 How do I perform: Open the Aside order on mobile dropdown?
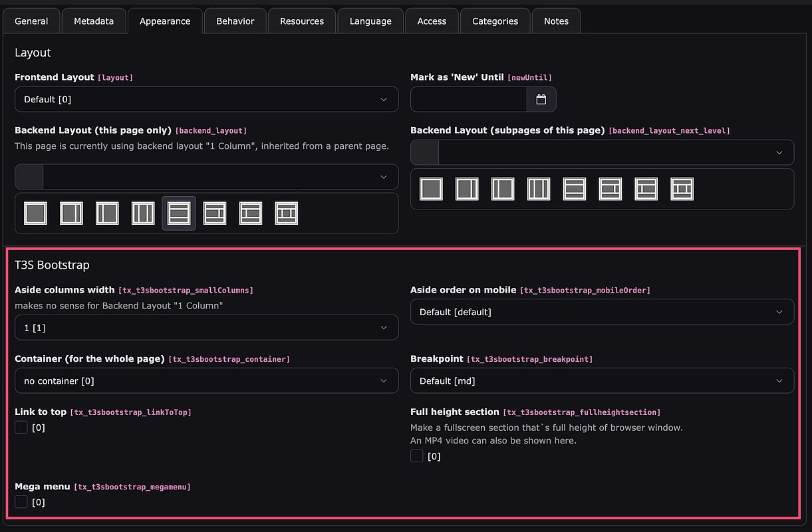point(602,312)
